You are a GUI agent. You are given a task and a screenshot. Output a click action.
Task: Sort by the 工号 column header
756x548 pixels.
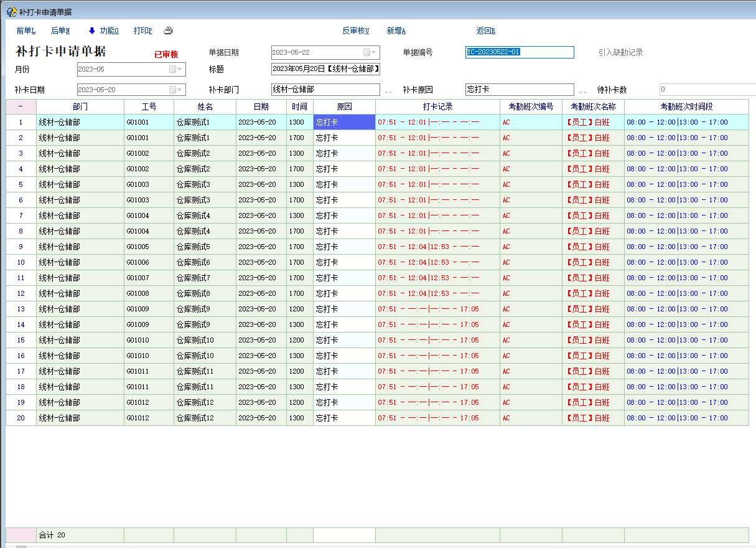(149, 106)
